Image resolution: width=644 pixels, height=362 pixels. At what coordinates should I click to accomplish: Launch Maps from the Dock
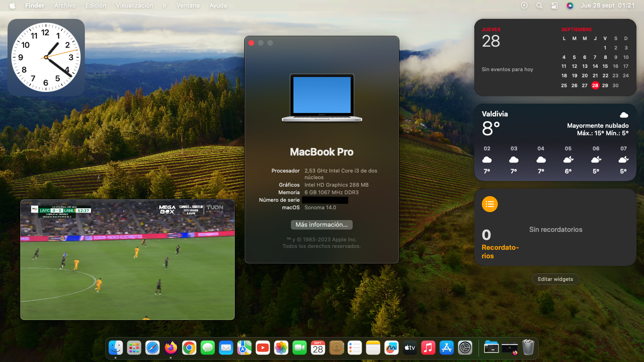[244, 348]
